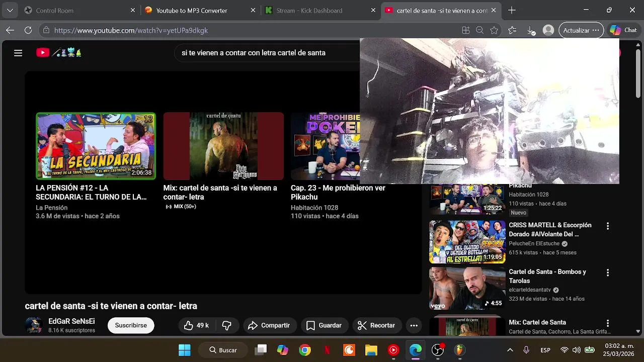Image resolution: width=644 pixels, height=362 pixels.
Task: Click the Actualizar update menu button
Action: point(581,30)
